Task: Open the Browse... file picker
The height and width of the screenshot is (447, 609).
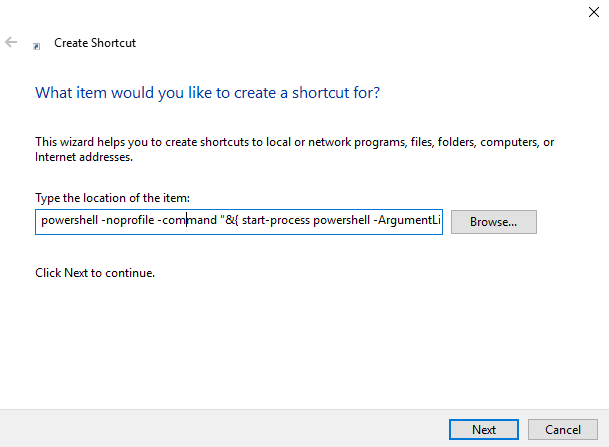Action: [493, 221]
